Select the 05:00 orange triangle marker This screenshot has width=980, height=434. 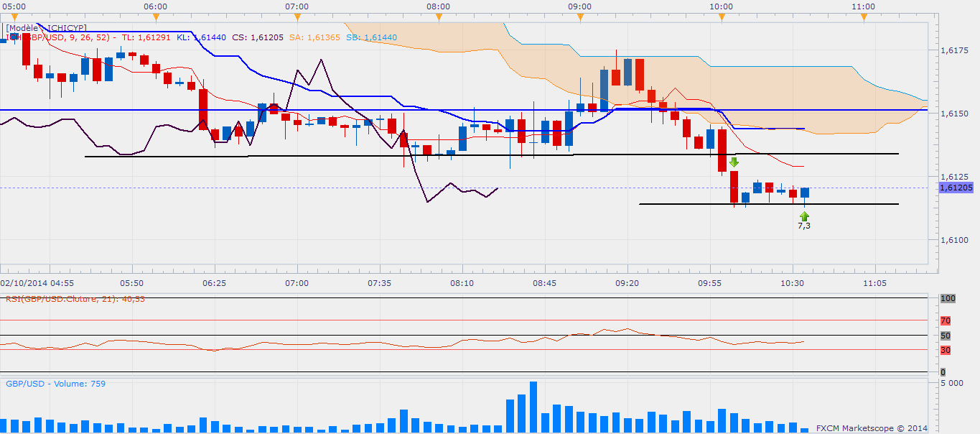tap(14, 16)
